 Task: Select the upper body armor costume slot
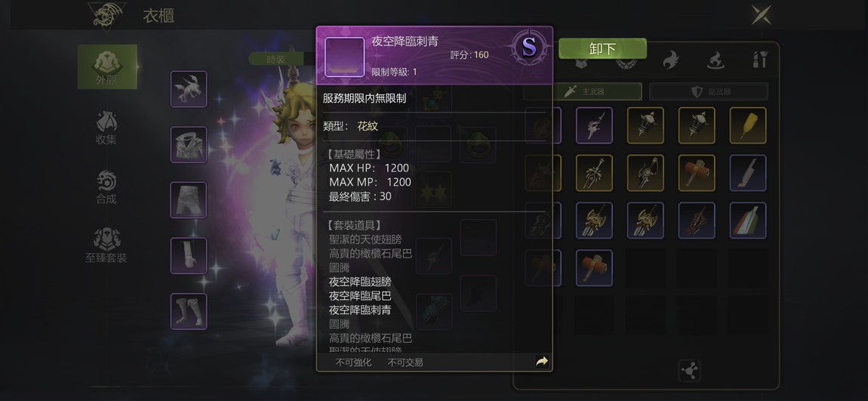[x=189, y=144]
